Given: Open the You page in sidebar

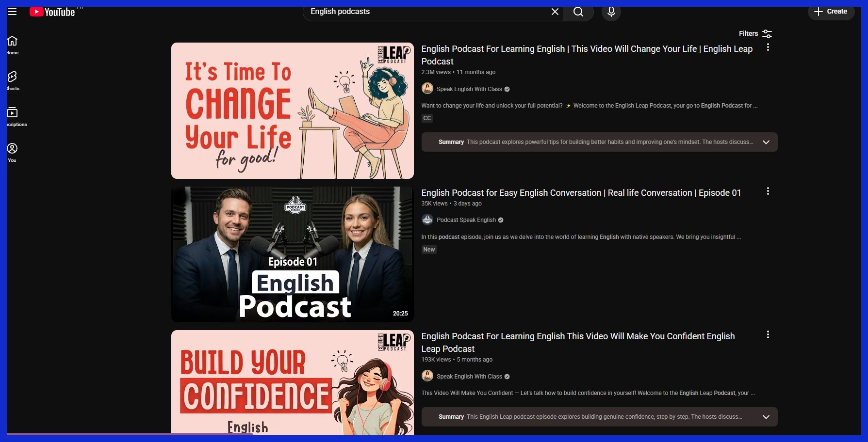Looking at the screenshot, I should [12, 152].
